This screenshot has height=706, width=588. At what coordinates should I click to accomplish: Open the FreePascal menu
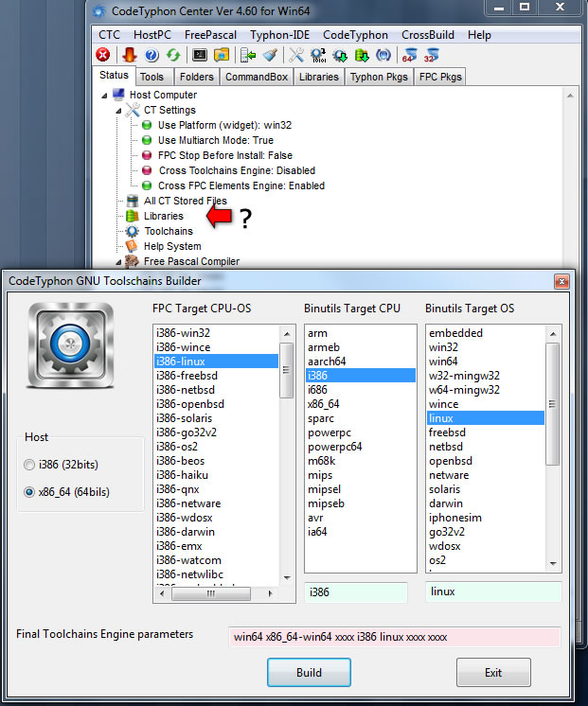[x=210, y=35]
